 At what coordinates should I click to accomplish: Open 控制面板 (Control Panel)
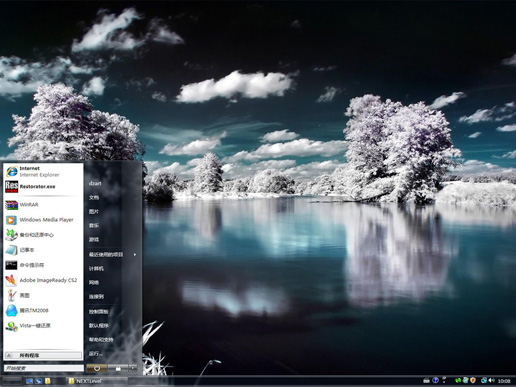coord(113,312)
